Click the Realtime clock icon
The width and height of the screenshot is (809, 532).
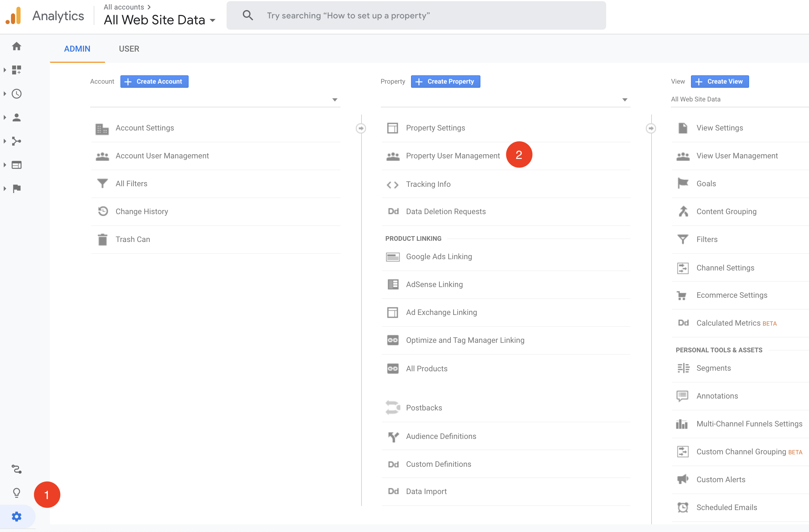[16, 94]
